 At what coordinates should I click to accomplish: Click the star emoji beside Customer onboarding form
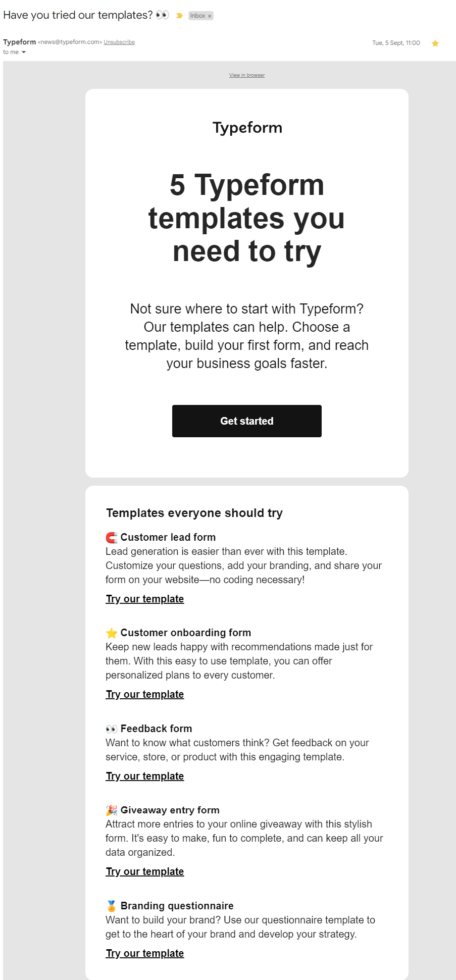[x=111, y=632]
